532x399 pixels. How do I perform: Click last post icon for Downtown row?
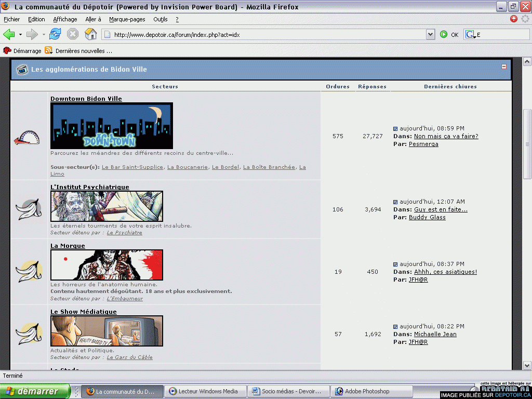[395, 129]
